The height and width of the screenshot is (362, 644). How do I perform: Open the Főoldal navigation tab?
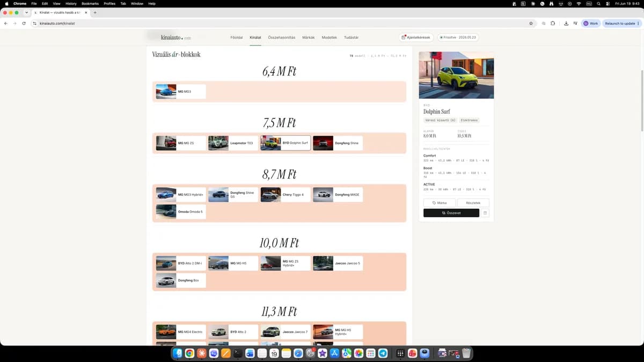[236, 38]
